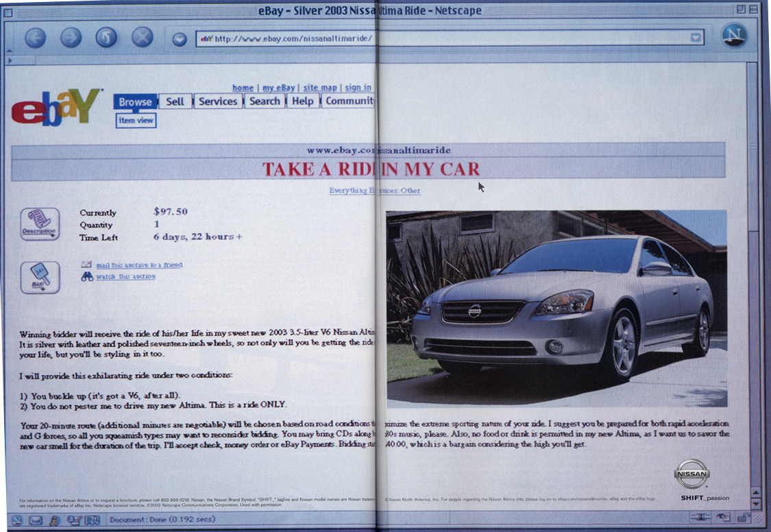Click the Time Left label

99,237
